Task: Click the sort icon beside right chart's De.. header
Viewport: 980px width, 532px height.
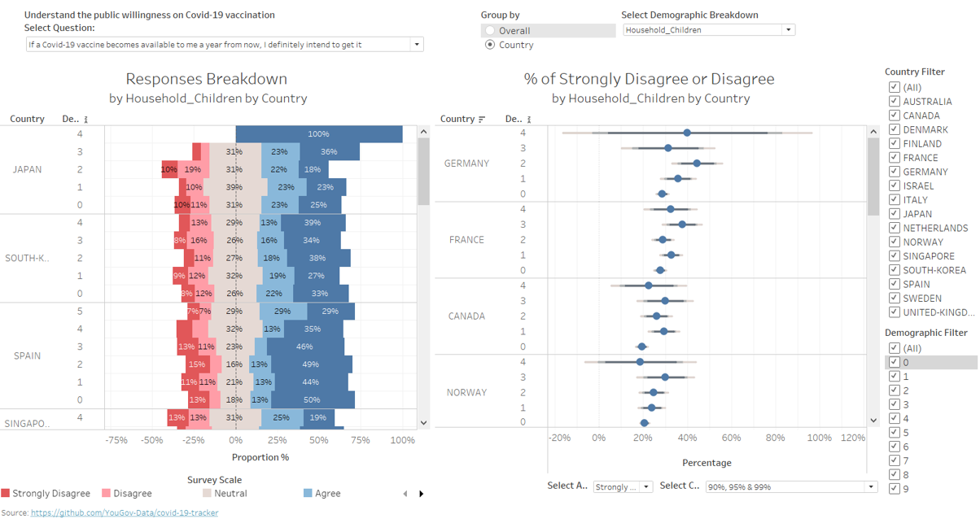Action: 529,120
